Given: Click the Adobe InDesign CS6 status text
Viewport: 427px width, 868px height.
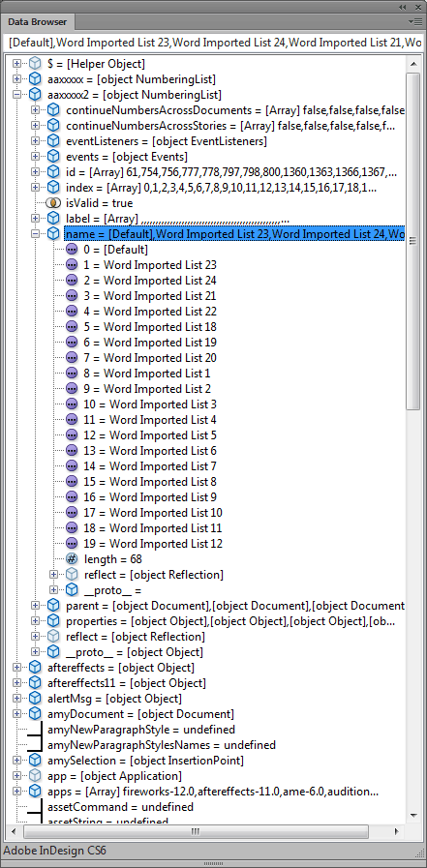Looking at the screenshot, I should (54, 851).
